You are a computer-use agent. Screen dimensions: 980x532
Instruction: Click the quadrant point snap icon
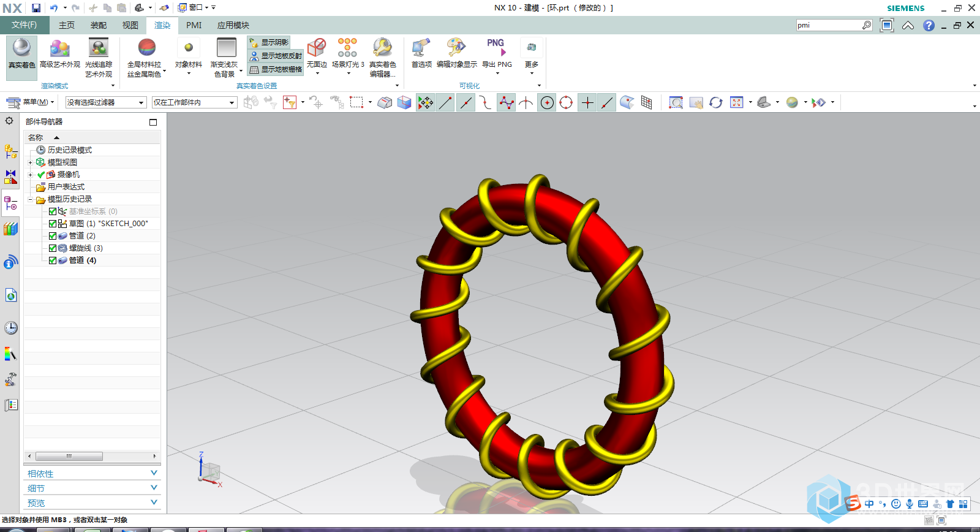566,102
